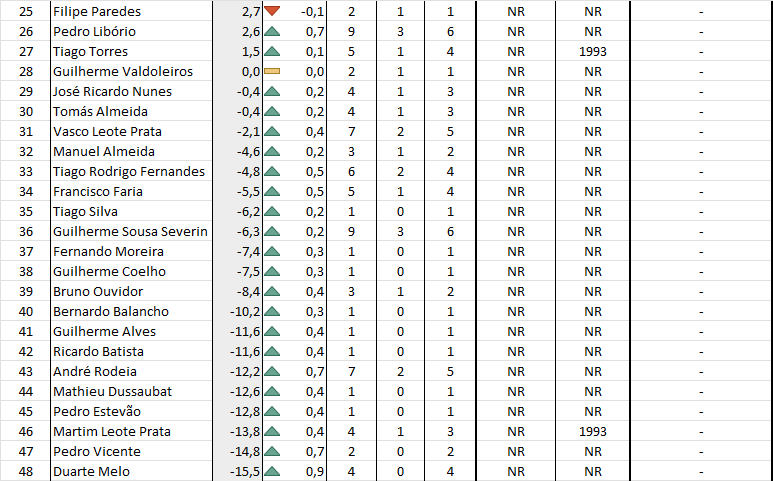Click the up arrow in Pedro Estevão row
This screenshot has width=773, height=481.
pyautogui.click(x=272, y=412)
